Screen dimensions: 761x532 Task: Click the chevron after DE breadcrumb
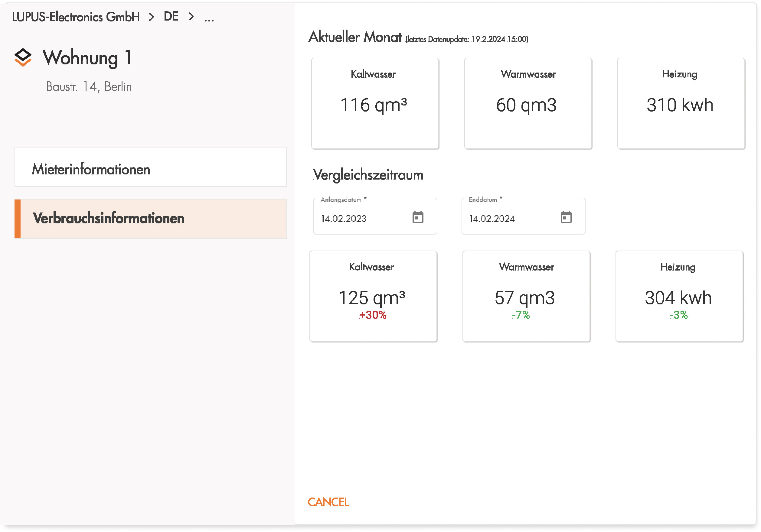[x=191, y=16]
